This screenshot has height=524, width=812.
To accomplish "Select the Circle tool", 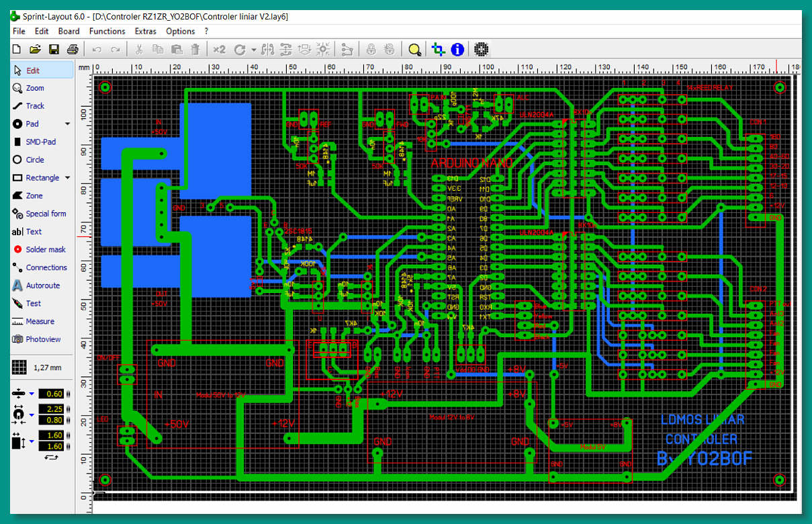I will [42, 160].
